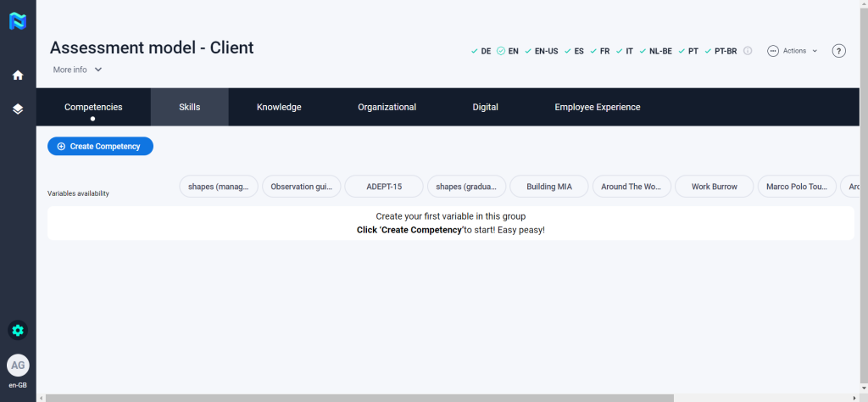Open the Employee Experience tab
Image resolution: width=868 pixels, height=402 pixels.
597,107
